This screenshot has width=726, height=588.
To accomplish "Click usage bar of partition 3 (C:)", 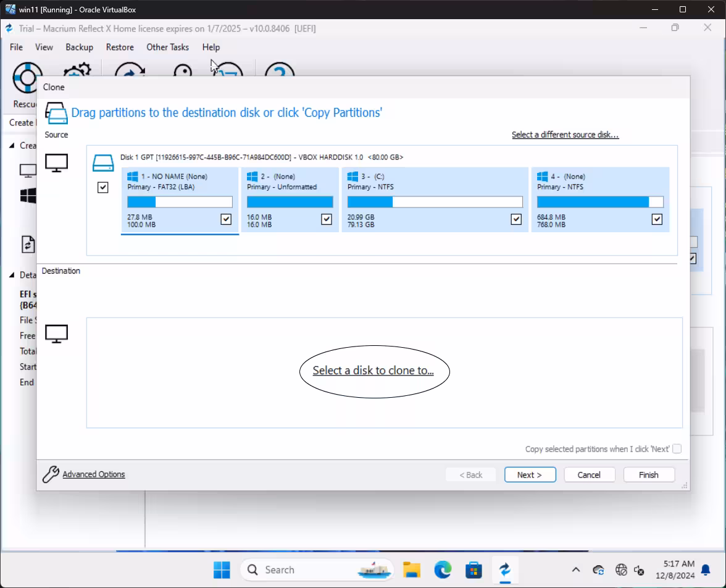I will [435, 202].
